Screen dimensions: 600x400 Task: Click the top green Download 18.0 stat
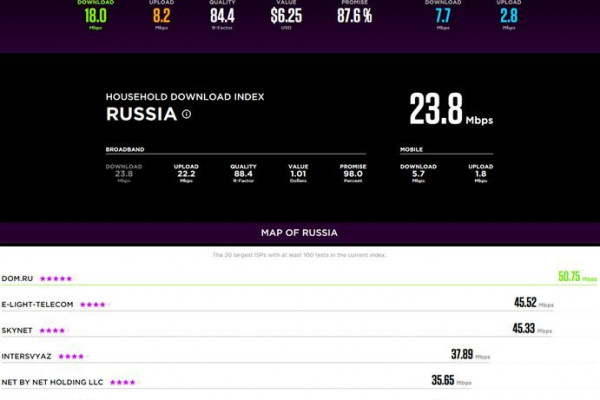pyautogui.click(x=95, y=16)
